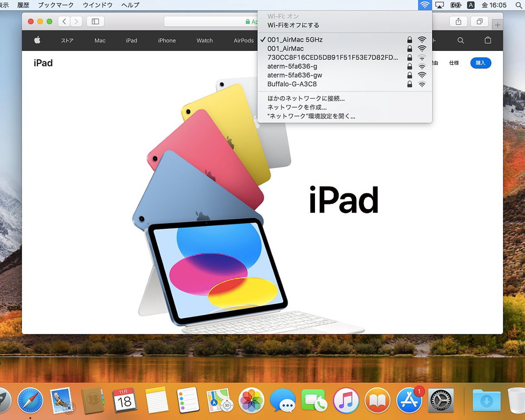Go forward in Safari
The width and height of the screenshot is (525, 420).
(76, 21)
